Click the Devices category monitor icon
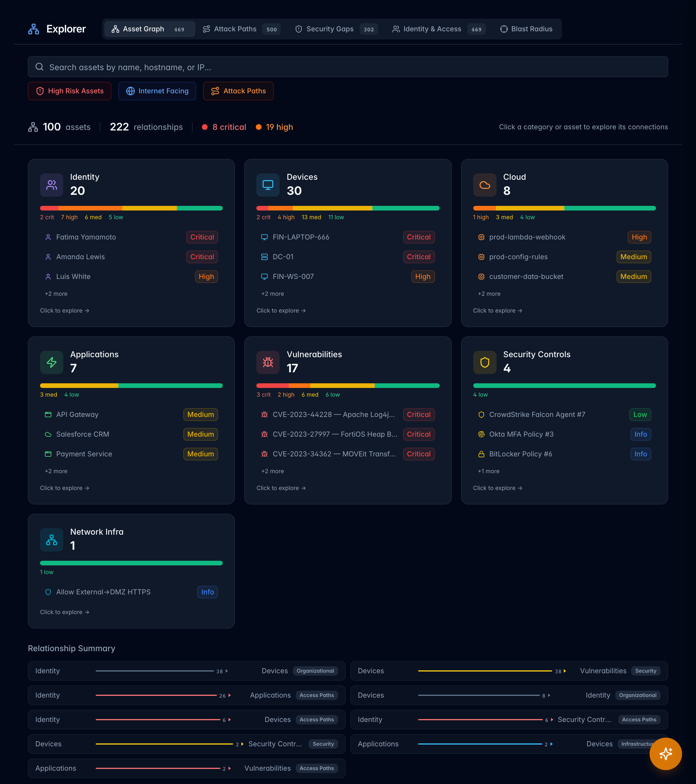Image resolution: width=696 pixels, height=784 pixels. (268, 185)
